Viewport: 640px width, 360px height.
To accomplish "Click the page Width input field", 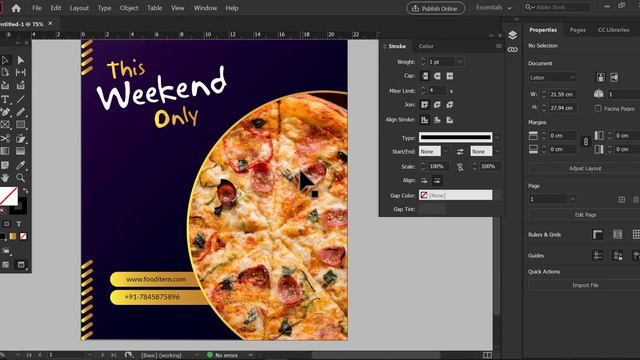I will click(562, 94).
